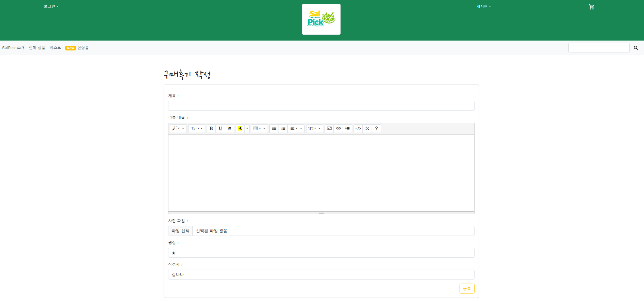This screenshot has width=644, height=301.
Task: Open the paragraph alignment dropdown
Action: coord(296,129)
